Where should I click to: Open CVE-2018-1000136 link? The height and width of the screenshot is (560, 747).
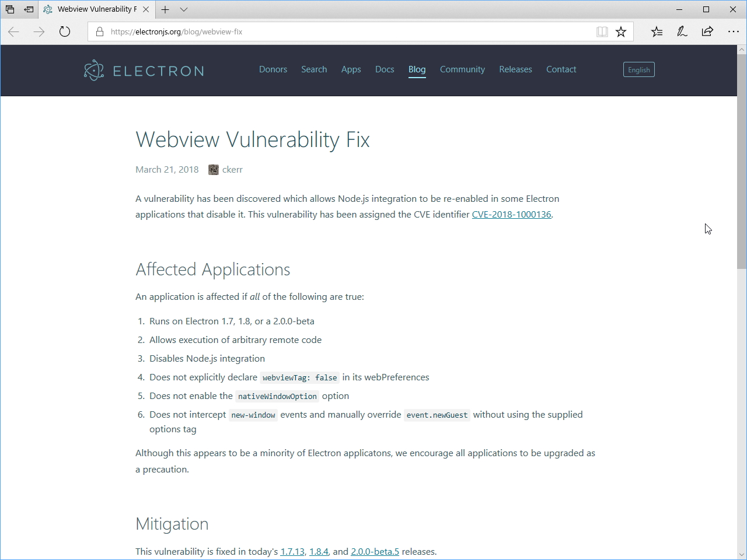point(511,215)
